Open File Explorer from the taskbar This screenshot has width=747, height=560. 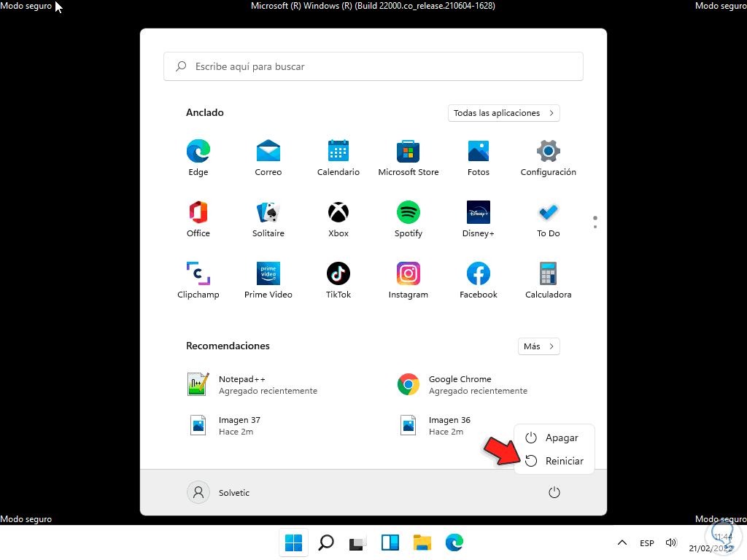pyautogui.click(x=422, y=542)
